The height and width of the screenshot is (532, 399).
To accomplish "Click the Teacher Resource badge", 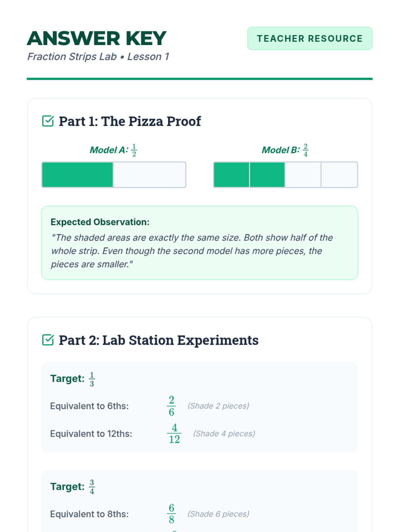I will [x=310, y=39].
